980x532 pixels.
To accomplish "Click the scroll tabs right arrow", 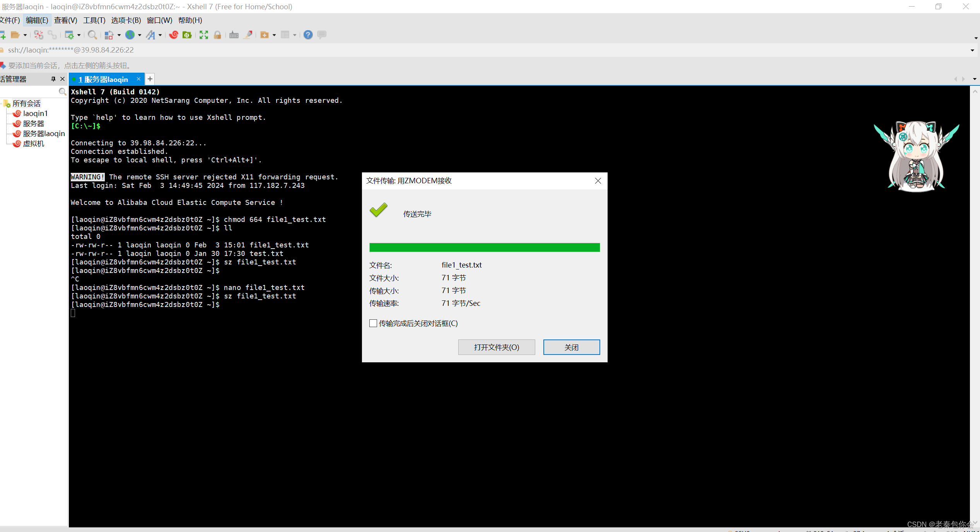I will click(963, 79).
